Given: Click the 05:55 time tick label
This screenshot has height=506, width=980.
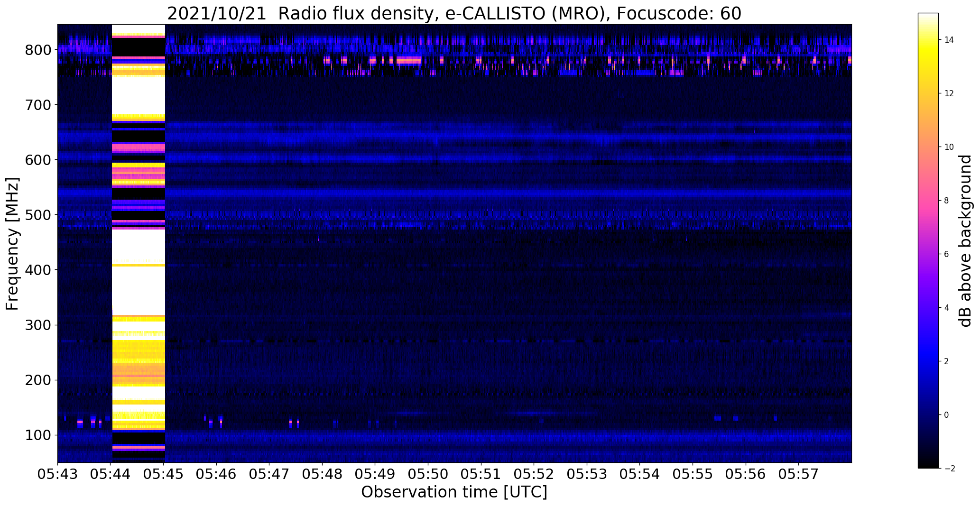Looking at the screenshot, I should pos(693,475).
